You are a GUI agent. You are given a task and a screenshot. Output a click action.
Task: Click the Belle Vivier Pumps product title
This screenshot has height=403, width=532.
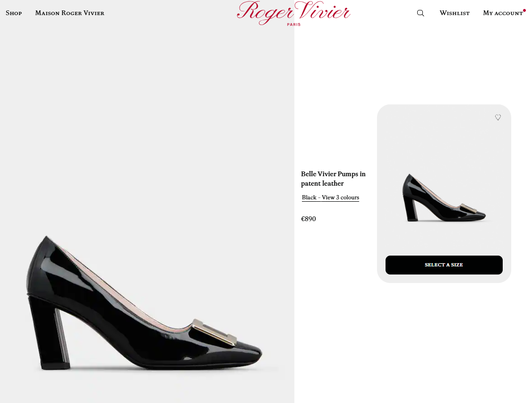pos(333,179)
